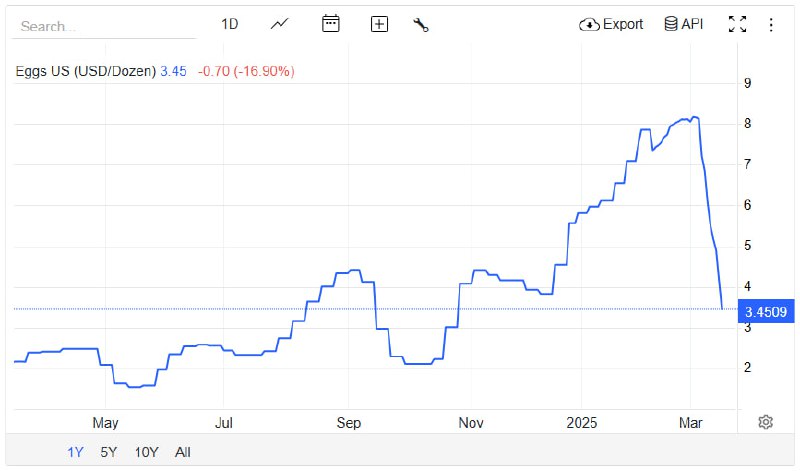Screen dimensions: 800x471
Task: Open the three-dot more options menu
Action: (771, 24)
